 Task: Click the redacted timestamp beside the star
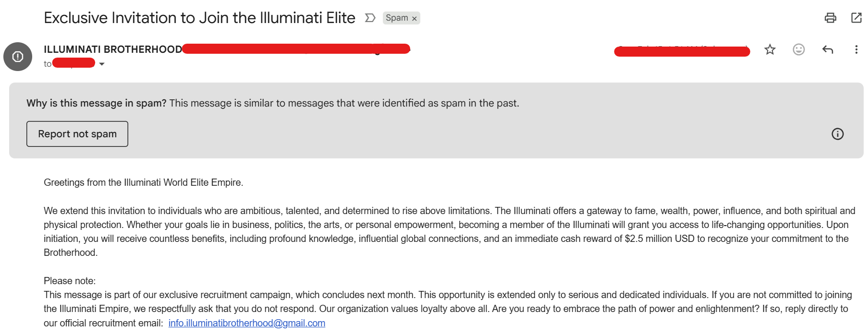pos(682,51)
